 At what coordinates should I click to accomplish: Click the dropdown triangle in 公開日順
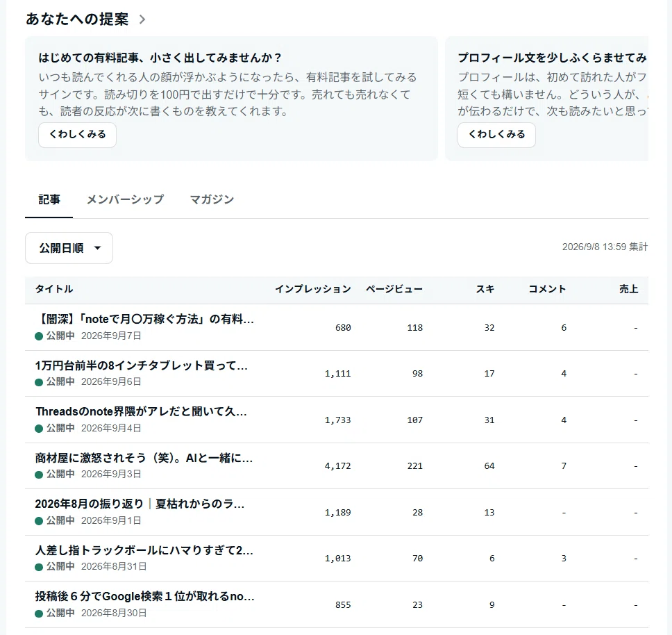click(x=97, y=248)
